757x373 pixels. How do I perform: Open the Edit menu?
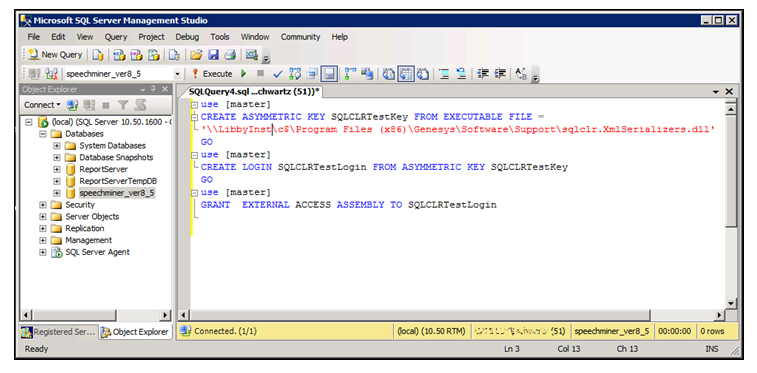(x=58, y=37)
